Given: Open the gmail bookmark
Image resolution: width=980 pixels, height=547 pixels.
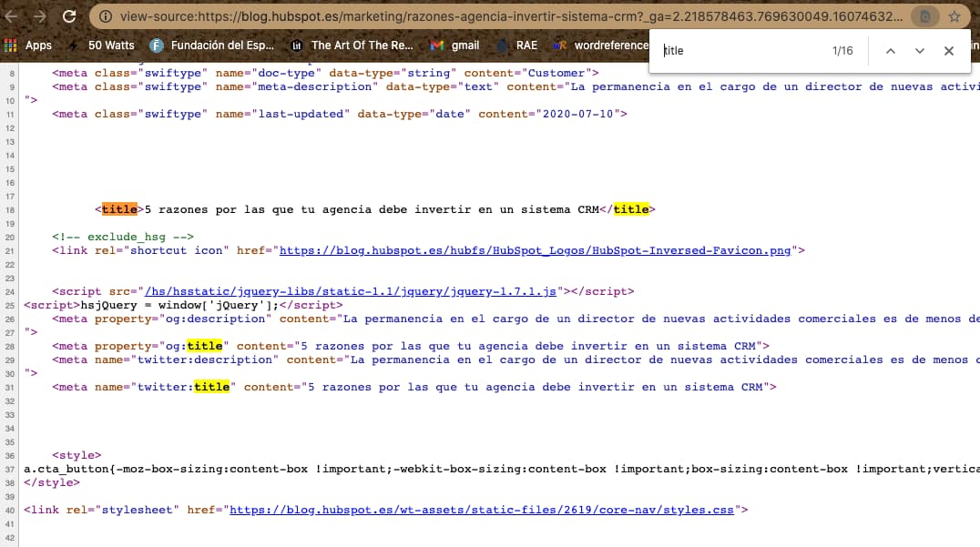Looking at the screenshot, I should [x=455, y=45].
